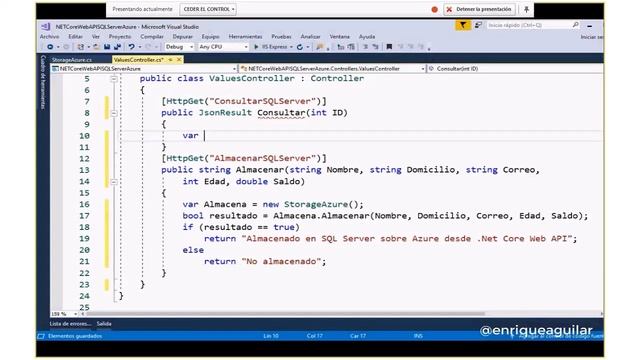Click the browser refresh icon after IIS Express
This screenshot has height=360, width=640.
300,47
